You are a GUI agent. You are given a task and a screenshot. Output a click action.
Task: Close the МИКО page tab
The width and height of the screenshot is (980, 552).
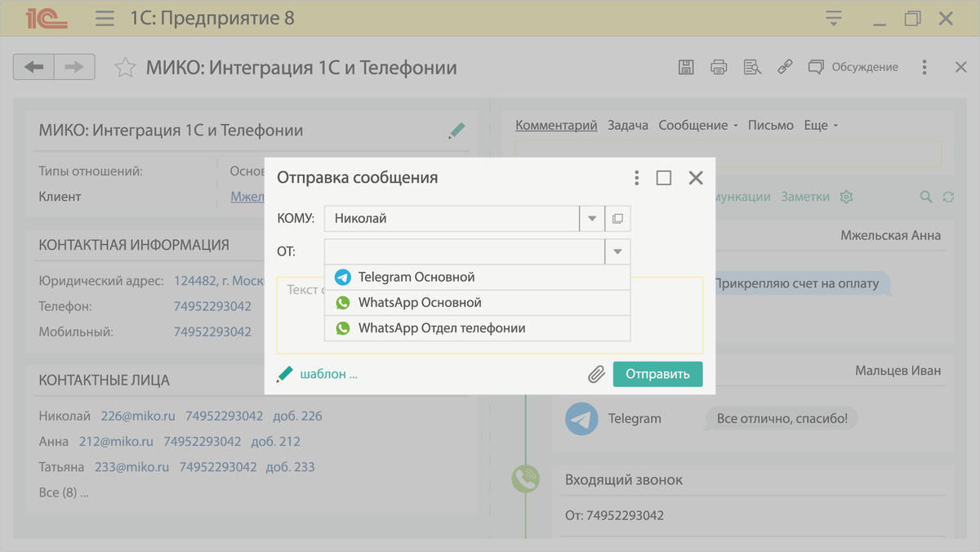(x=961, y=68)
